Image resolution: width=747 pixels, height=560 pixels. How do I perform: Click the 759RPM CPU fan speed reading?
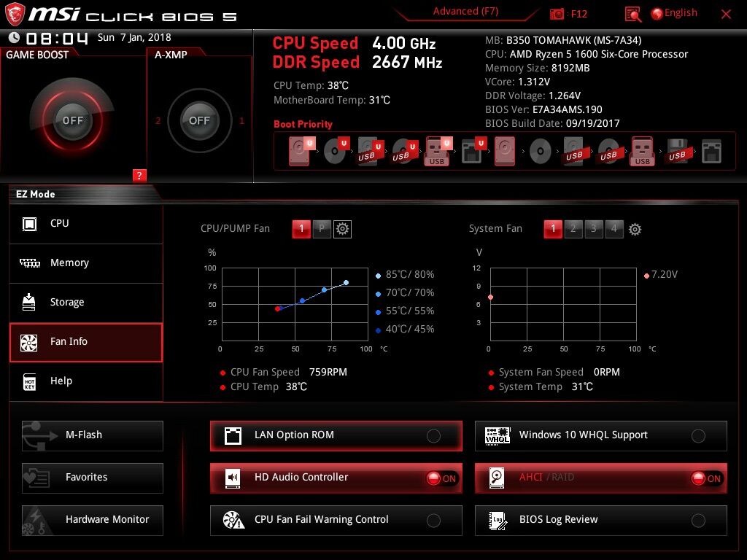tap(328, 372)
